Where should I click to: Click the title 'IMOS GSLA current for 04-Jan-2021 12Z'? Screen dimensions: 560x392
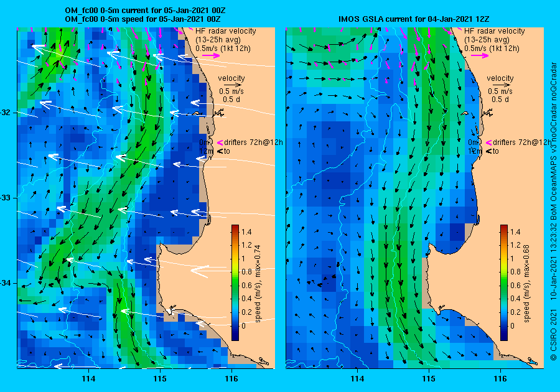[x=414, y=19]
